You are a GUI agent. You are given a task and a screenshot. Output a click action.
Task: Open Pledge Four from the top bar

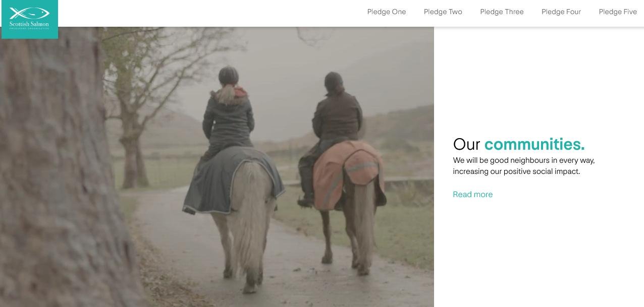pyautogui.click(x=561, y=12)
